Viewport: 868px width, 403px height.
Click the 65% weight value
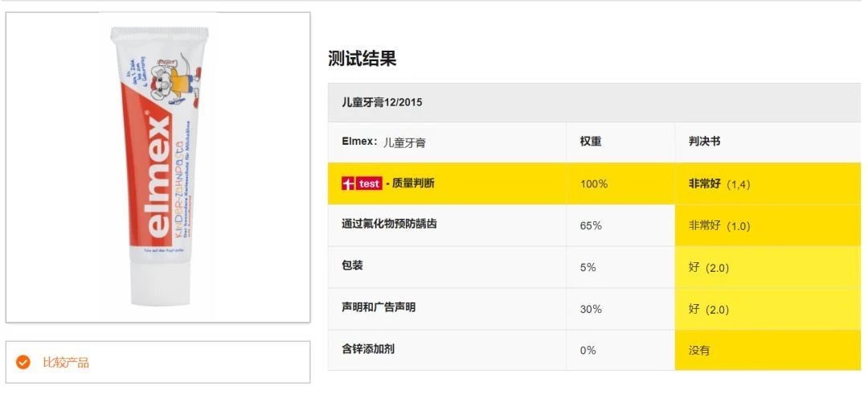591,226
